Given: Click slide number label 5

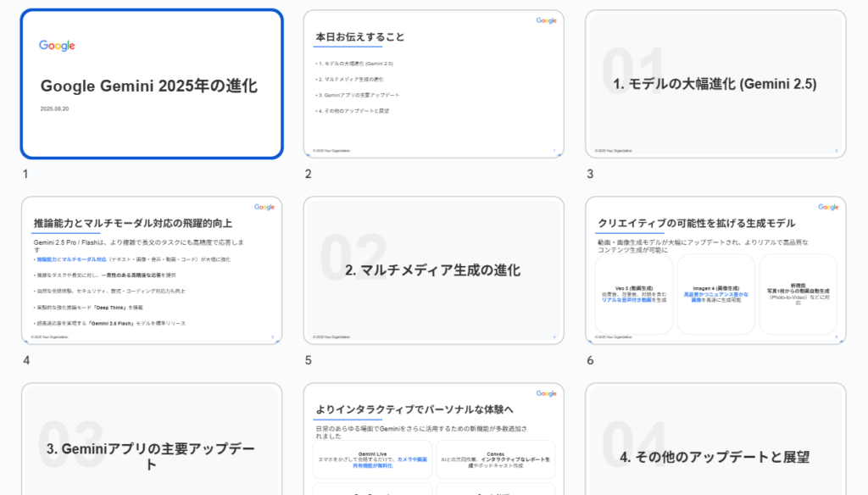Looking at the screenshot, I should click(309, 360).
